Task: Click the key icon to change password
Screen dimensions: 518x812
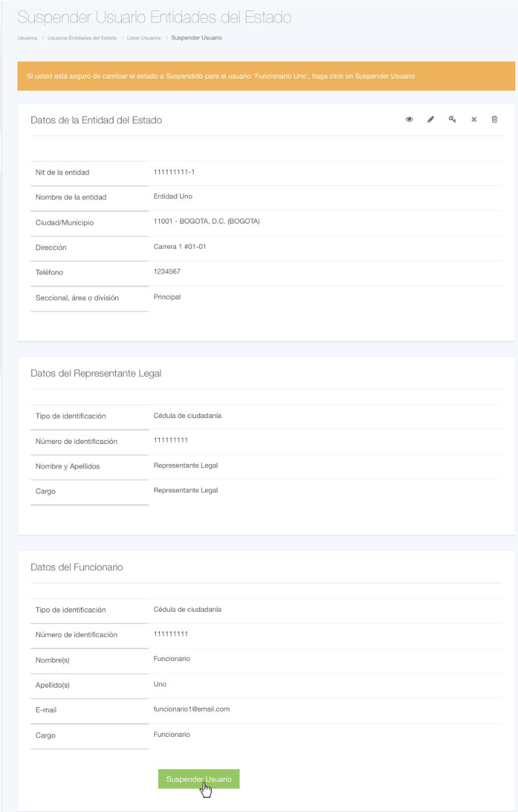Action: 453,120
